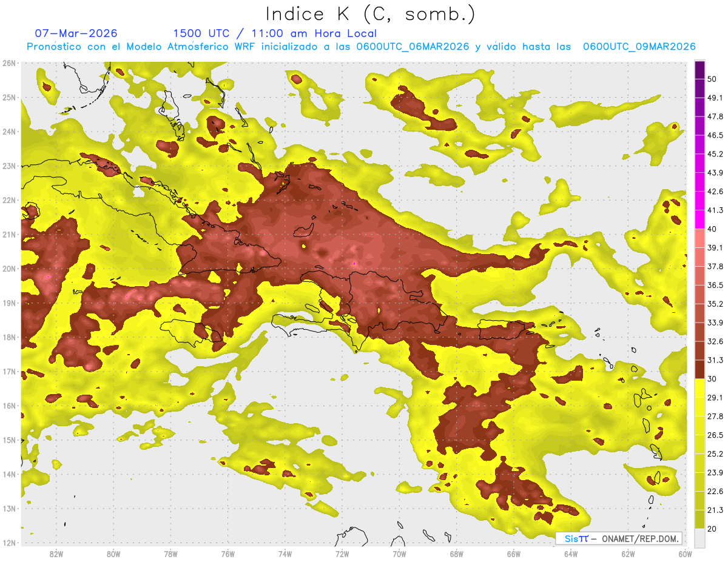728x562 pixels.
Task: Click the '0600UTC_09MAR2026' valid-until text
Action: click(x=639, y=47)
